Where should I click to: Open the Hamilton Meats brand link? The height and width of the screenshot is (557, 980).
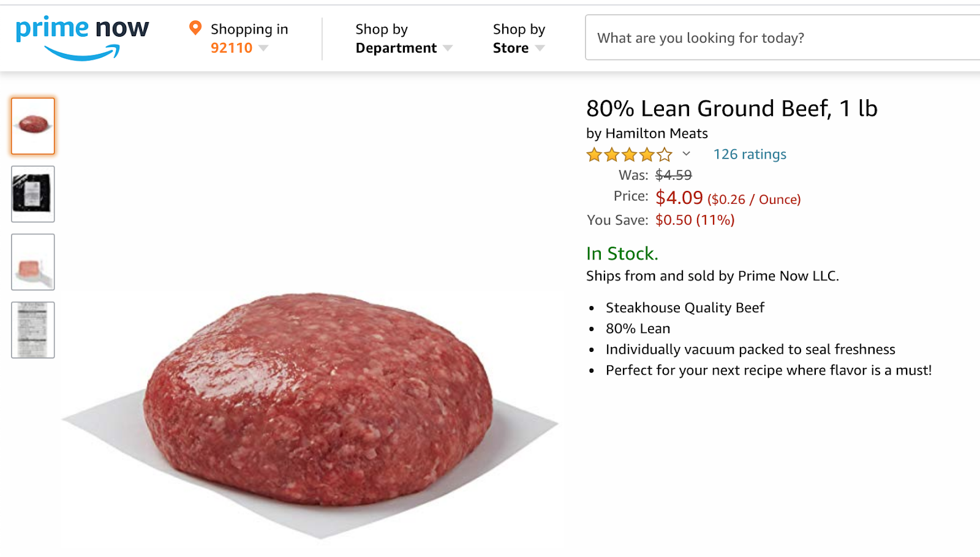[x=656, y=133]
